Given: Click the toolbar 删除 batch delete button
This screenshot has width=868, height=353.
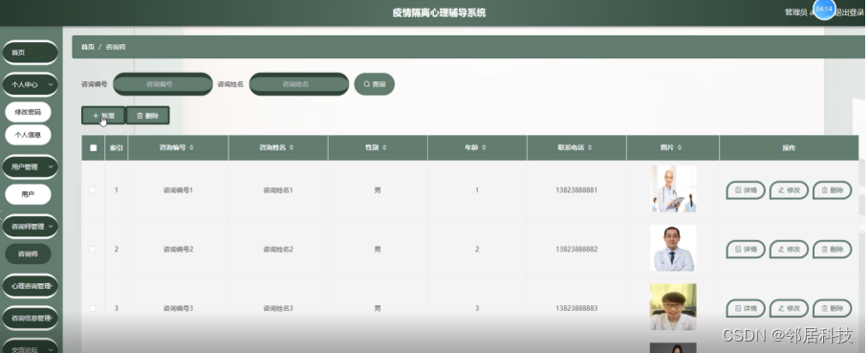Looking at the screenshot, I should (147, 116).
